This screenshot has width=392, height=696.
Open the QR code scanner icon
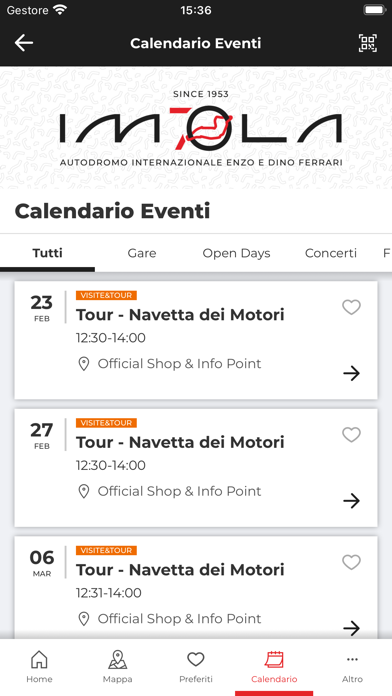[x=368, y=43]
